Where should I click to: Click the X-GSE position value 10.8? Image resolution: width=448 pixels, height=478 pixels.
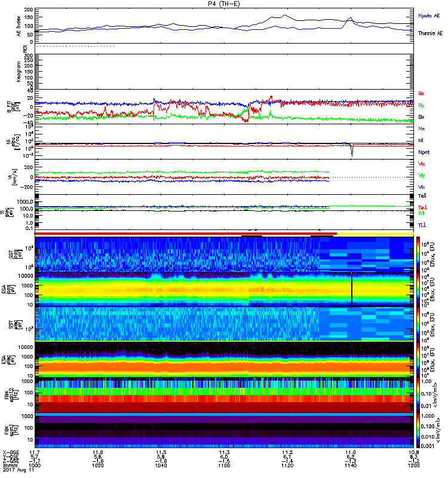click(414, 453)
